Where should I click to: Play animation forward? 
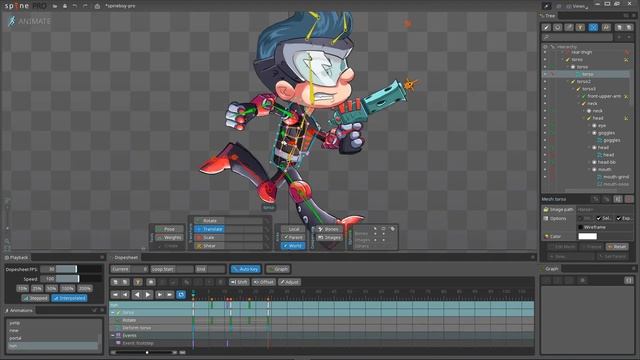click(148, 294)
